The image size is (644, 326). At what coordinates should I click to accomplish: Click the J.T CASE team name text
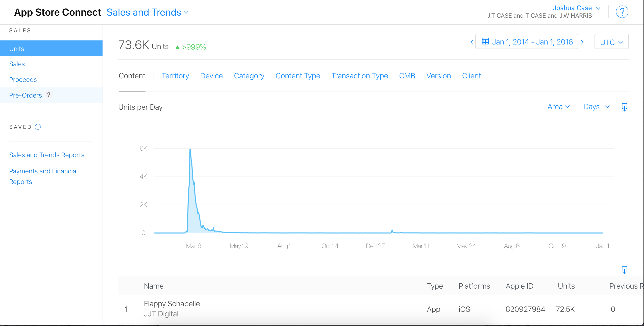point(539,16)
